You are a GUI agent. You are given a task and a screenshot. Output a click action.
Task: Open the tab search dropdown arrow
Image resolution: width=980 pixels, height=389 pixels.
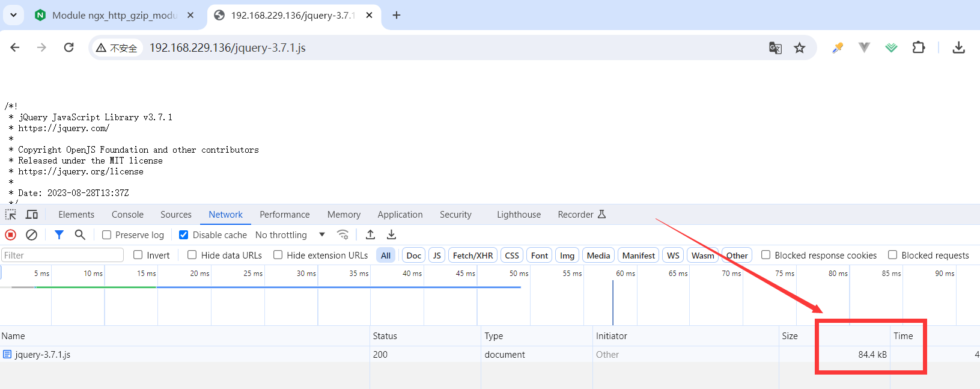pos(13,15)
